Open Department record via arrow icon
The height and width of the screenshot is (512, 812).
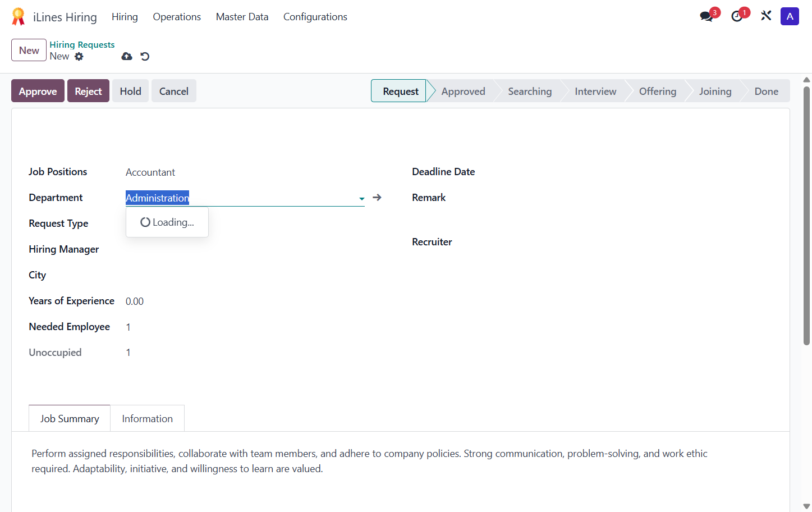377,198
